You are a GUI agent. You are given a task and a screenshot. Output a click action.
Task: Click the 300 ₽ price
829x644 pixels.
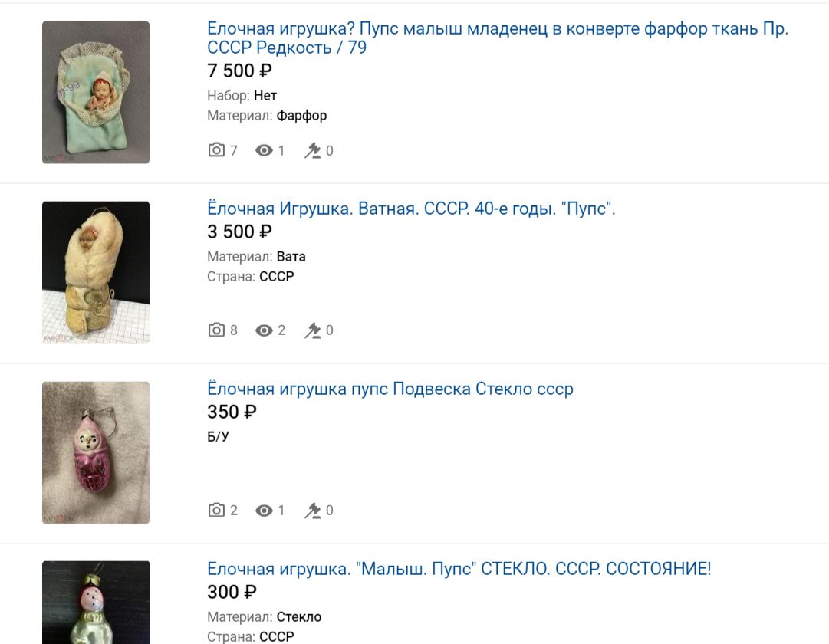(x=232, y=592)
